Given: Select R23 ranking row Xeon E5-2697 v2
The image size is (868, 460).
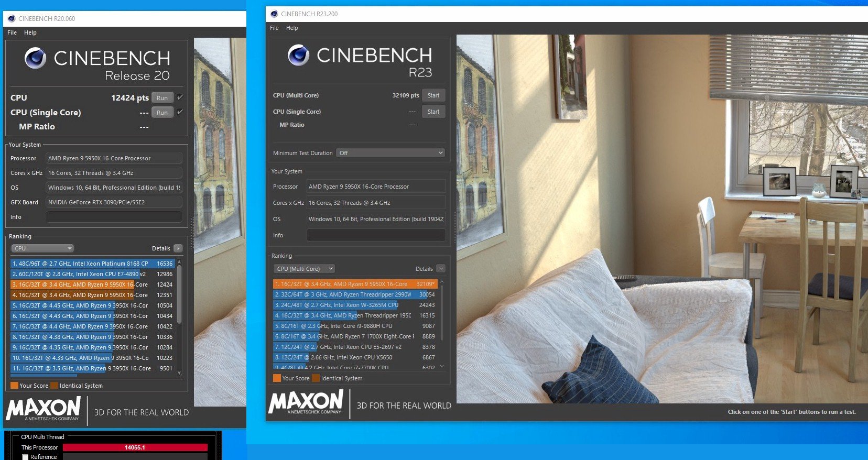Looking at the screenshot, I should point(355,347).
